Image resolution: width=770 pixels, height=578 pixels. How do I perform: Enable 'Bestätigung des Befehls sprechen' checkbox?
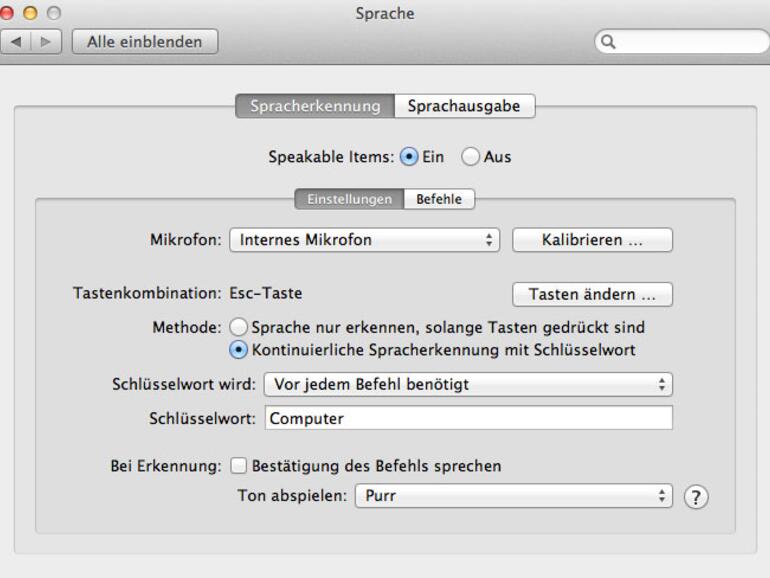tap(238, 465)
